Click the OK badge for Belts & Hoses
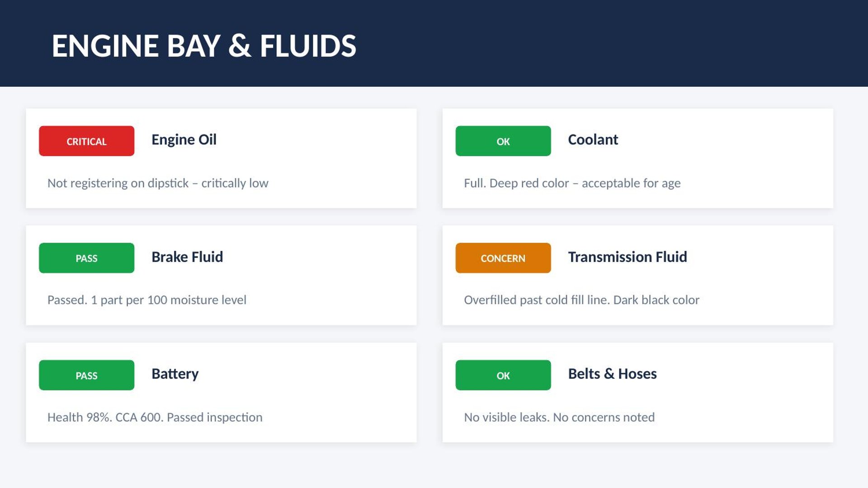Viewport: 868px width, 488px height. pos(503,375)
